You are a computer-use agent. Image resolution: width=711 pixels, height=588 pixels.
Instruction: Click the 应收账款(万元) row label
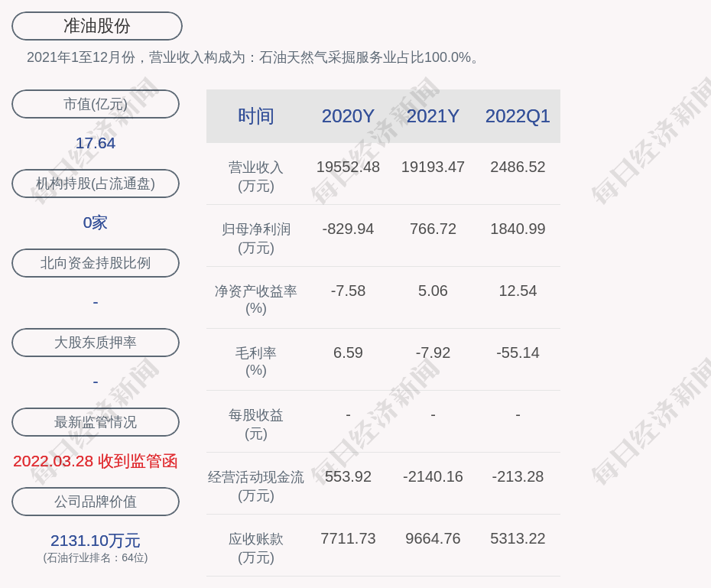256,548
